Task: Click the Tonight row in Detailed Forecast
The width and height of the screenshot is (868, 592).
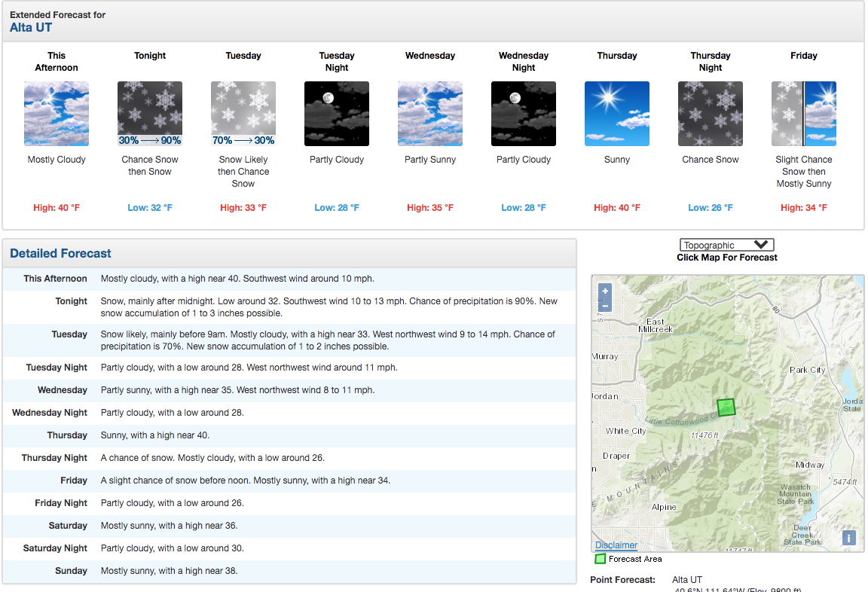Action: pyautogui.click(x=289, y=307)
